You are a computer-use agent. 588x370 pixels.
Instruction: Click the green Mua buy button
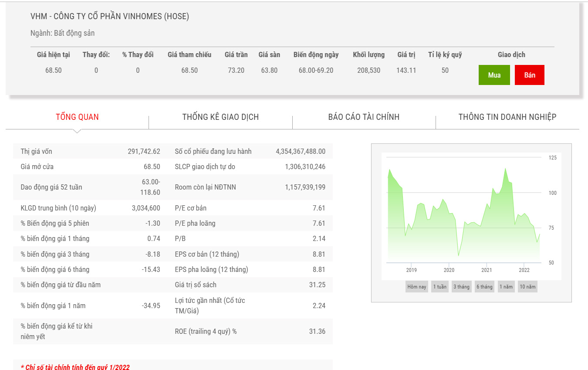tap(494, 75)
